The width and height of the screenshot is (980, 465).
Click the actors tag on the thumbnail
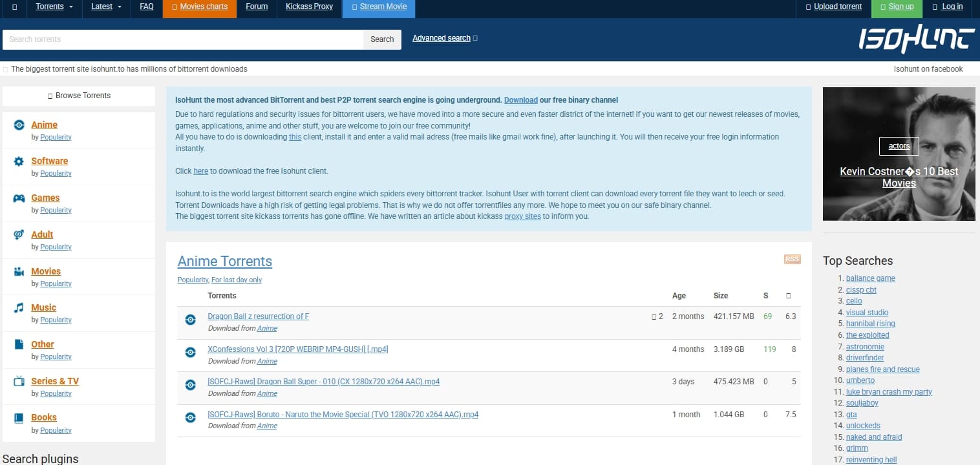(899, 146)
